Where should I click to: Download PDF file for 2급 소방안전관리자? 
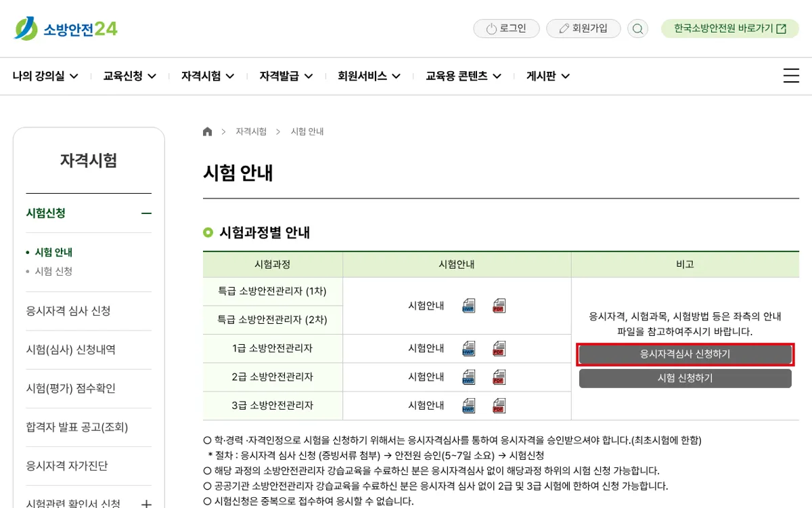pyautogui.click(x=499, y=377)
